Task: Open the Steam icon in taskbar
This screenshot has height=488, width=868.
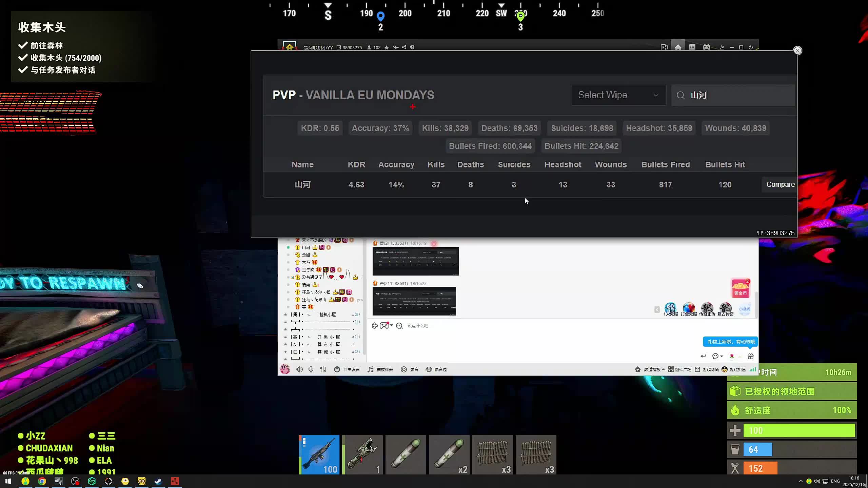Action: point(158,481)
